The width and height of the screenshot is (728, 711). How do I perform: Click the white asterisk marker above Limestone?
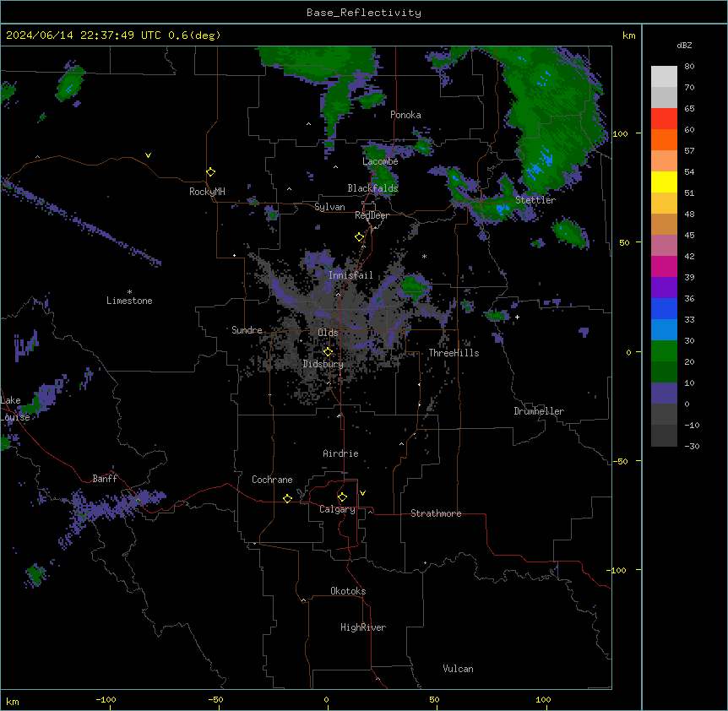[129, 292]
